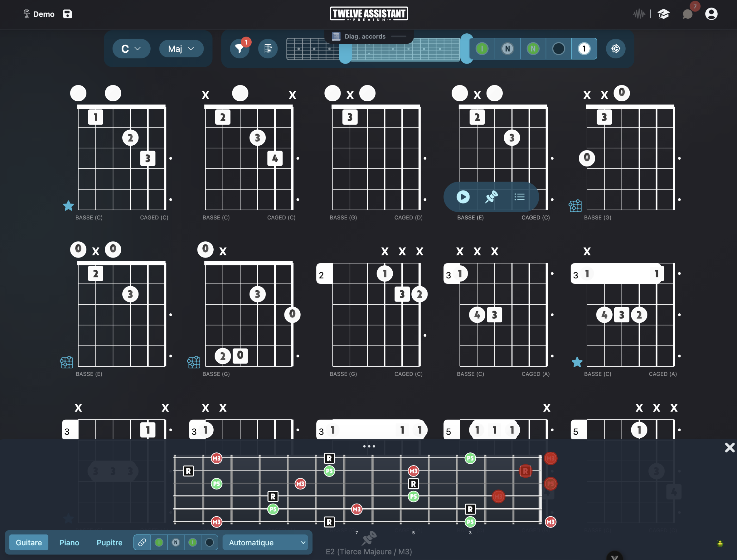Click right handle of fretboard range slider
Image resolution: width=737 pixels, height=560 pixels.
[x=467, y=49]
